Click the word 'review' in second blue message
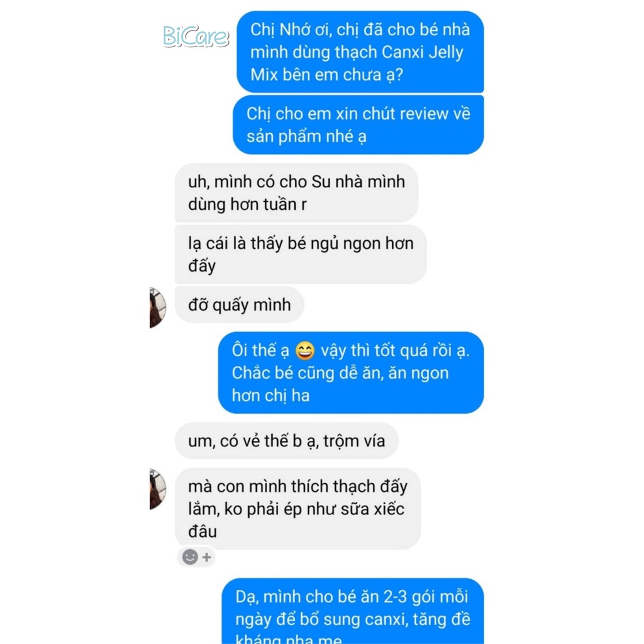 tap(425, 114)
